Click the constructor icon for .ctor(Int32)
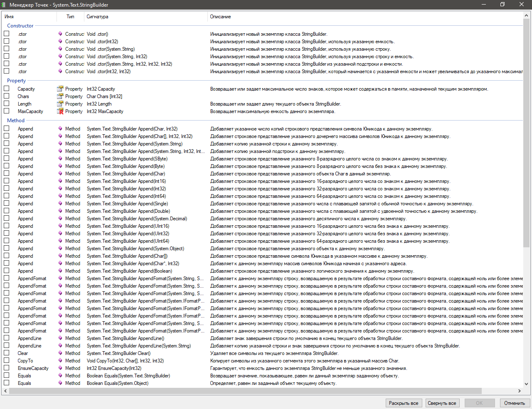This screenshot has width=532, height=409. click(60, 42)
